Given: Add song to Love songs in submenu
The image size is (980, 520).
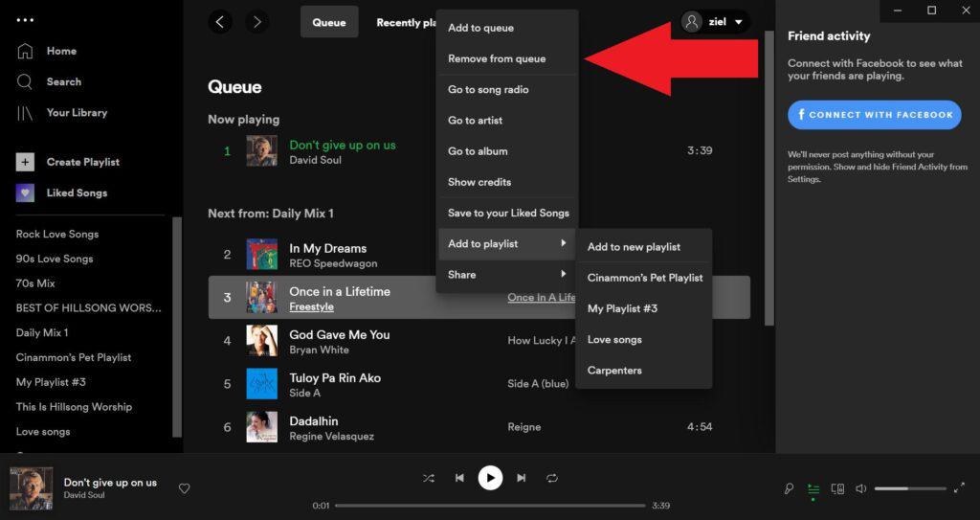Looking at the screenshot, I should [x=644, y=340].
